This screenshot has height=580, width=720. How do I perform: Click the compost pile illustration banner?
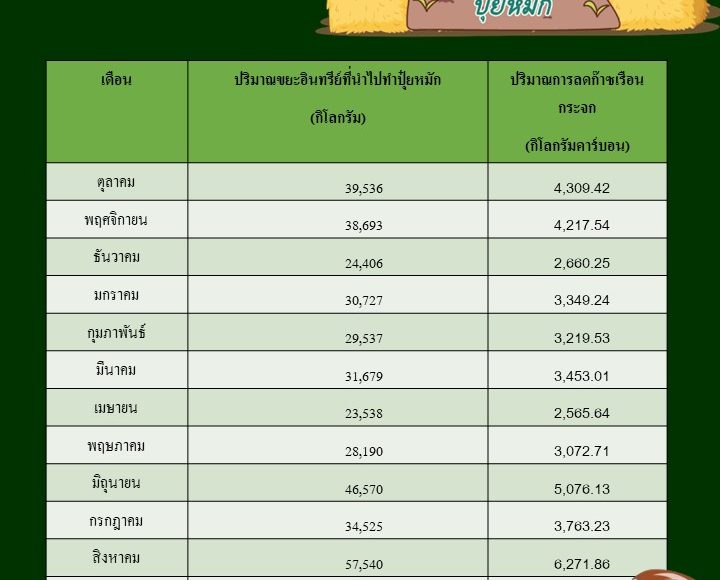[517, 17]
